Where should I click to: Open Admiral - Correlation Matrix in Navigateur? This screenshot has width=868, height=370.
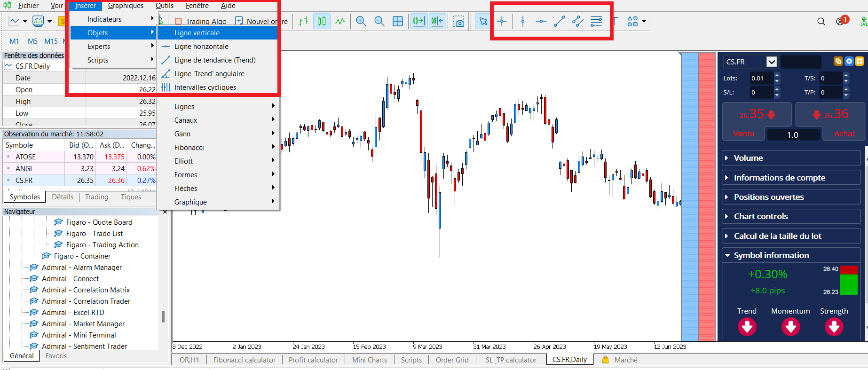(85, 290)
